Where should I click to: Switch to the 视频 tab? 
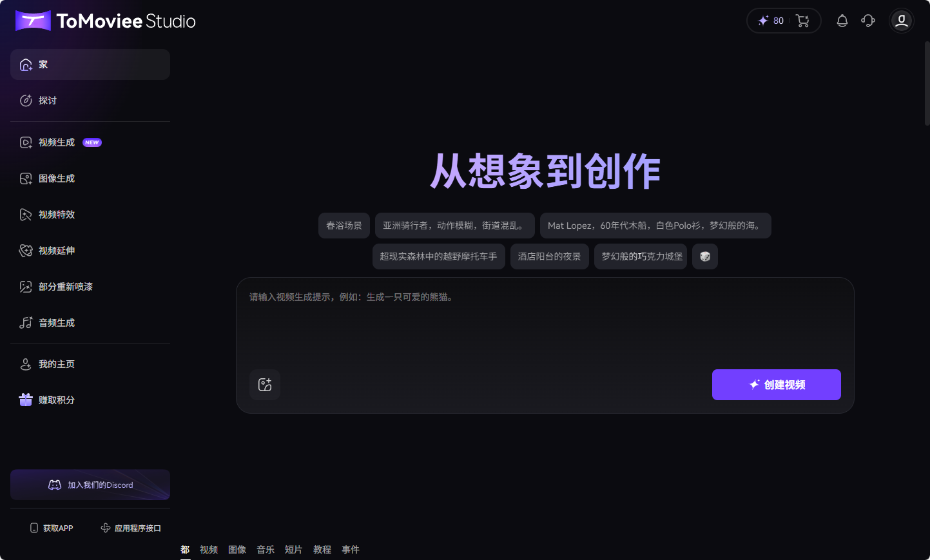tap(208, 549)
